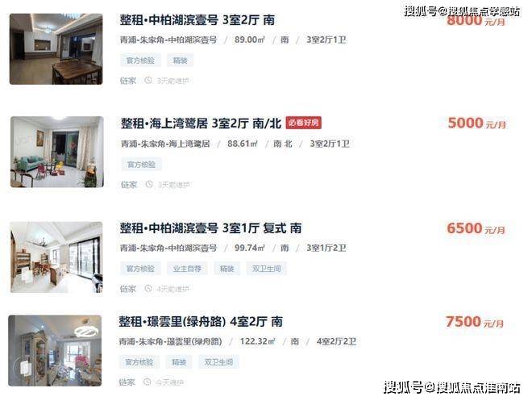Click the clock icon in the 复式 listing

click(x=148, y=289)
